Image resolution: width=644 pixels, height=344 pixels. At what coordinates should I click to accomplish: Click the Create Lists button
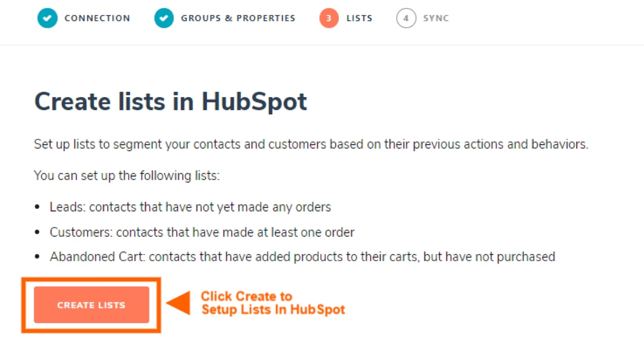[x=92, y=305]
